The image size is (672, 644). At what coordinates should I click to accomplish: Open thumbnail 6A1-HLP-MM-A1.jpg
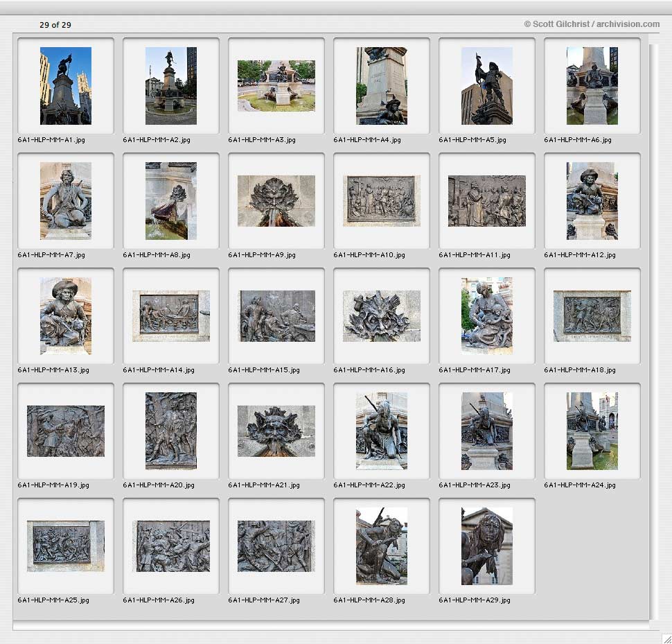pos(66,86)
